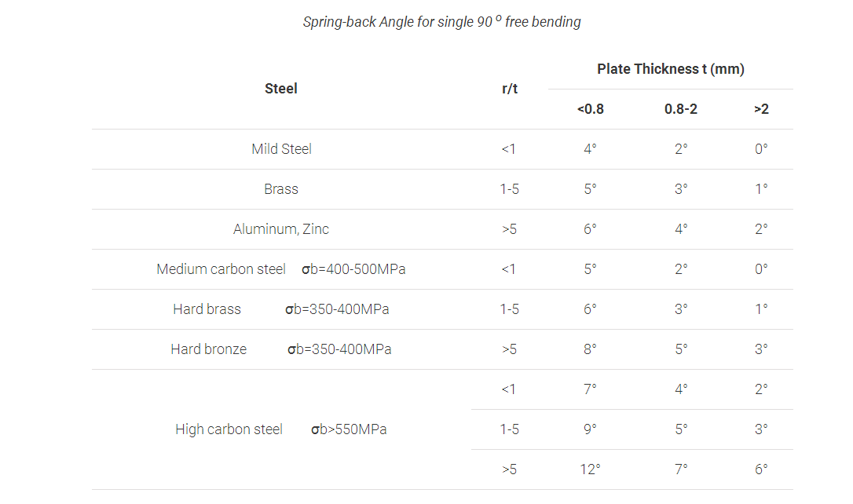Select the σb>550MPa strength text
Screen dimensions: 853x504
(349, 429)
